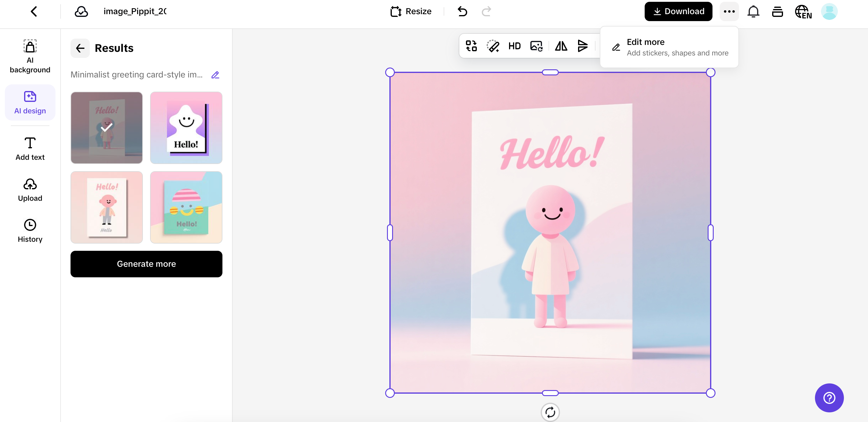The width and height of the screenshot is (868, 422).
Task: Open the three-dot more options menu
Action: tap(729, 11)
